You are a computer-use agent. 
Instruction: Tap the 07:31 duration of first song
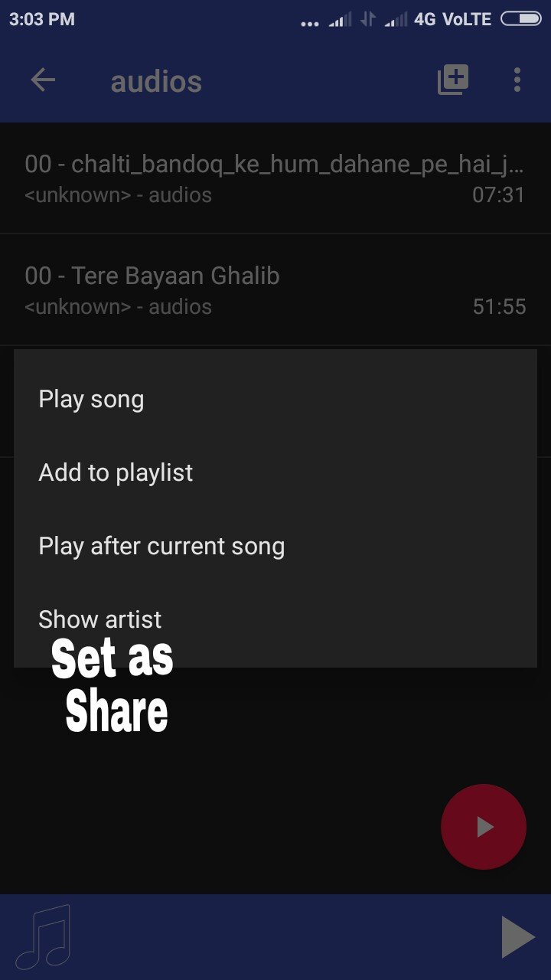pos(499,194)
